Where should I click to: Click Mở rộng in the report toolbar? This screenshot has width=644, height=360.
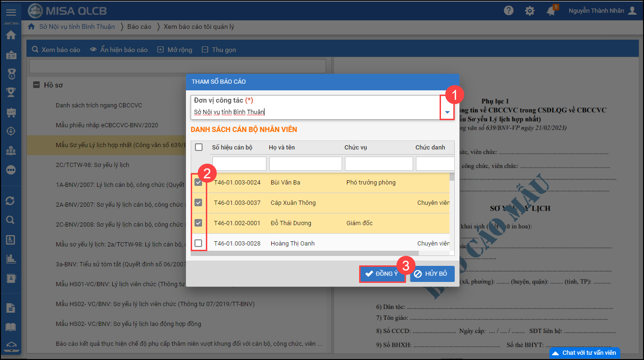click(x=175, y=50)
